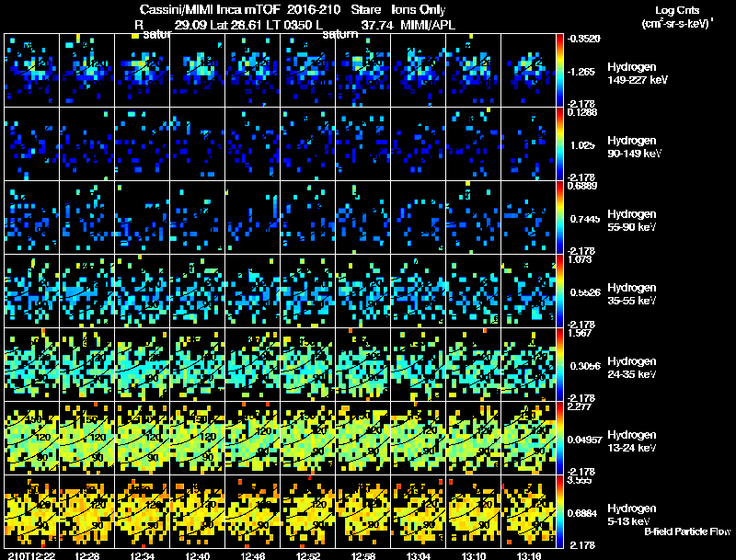Select the 5-13 keV panel at 12:58
The height and width of the screenshot is (560, 736).
(362, 511)
